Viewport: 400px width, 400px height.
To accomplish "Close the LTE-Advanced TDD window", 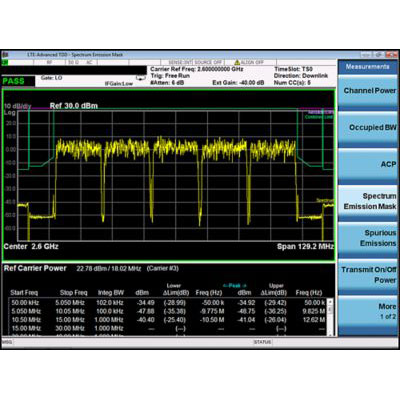I will coord(392,55).
